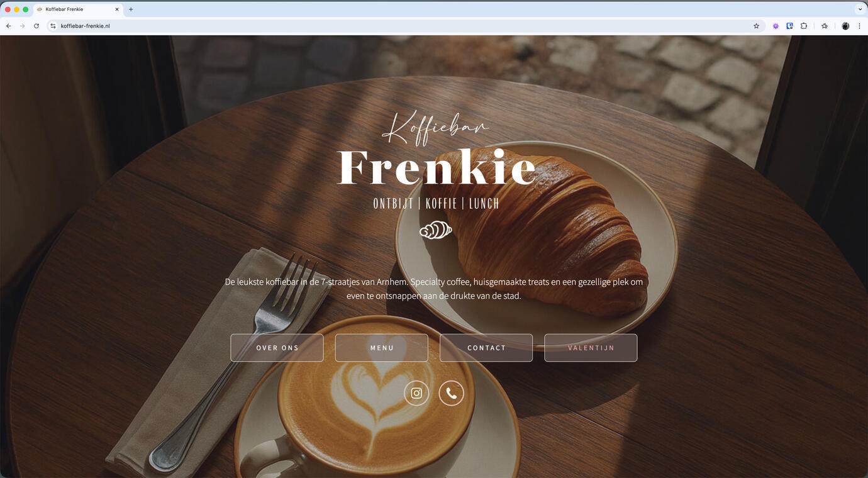Click the CONTACT button
Screen dimensions: 868x478
click(486, 348)
